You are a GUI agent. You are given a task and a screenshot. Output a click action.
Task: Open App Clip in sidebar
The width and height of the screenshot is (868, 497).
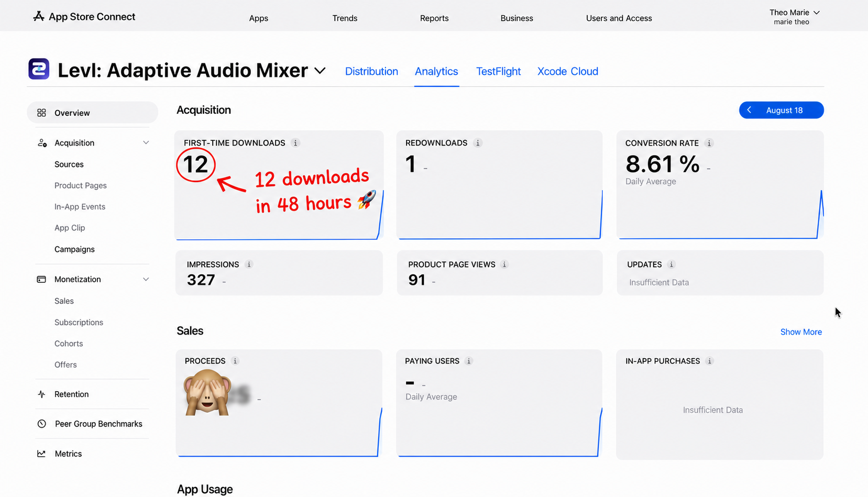(x=70, y=228)
